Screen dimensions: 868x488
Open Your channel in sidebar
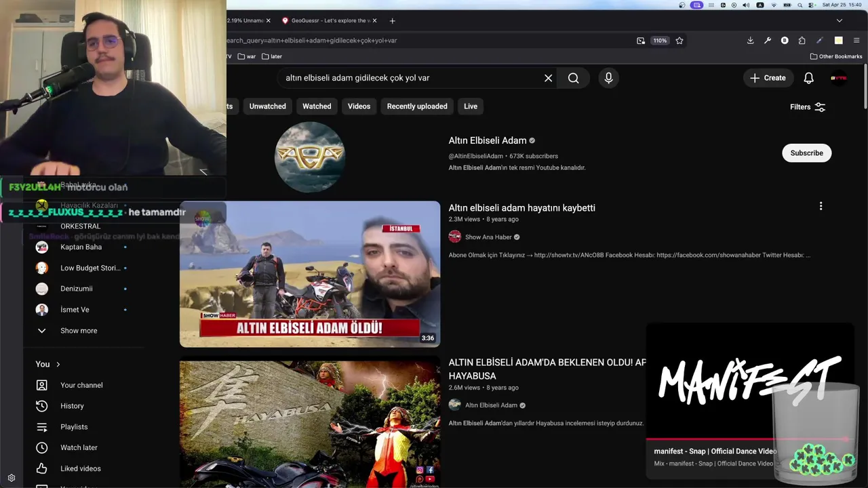pos(81,385)
